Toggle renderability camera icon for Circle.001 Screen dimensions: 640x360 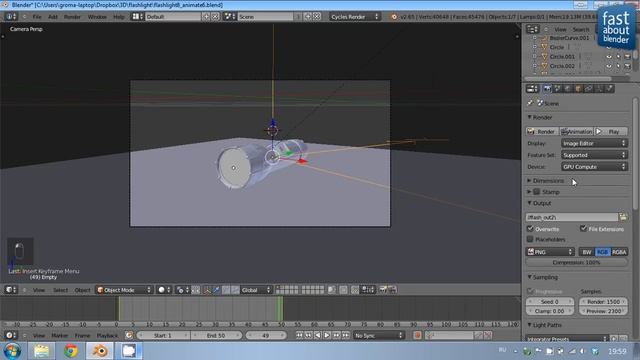tap(627, 56)
